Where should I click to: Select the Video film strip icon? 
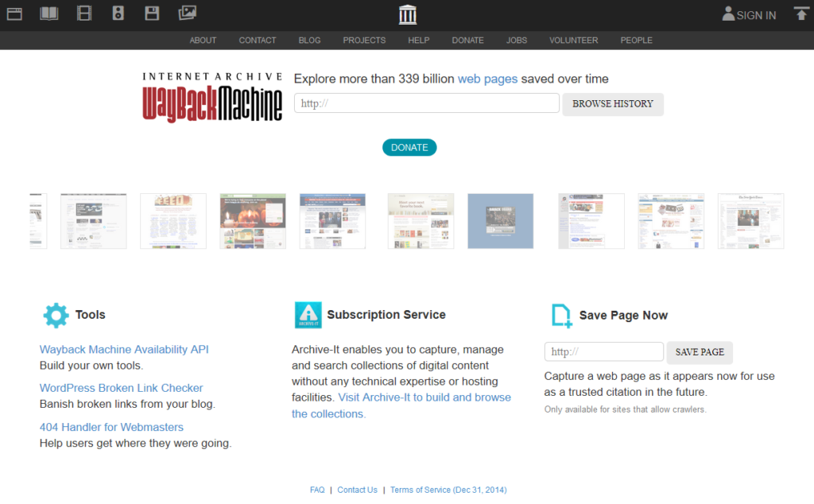point(84,14)
